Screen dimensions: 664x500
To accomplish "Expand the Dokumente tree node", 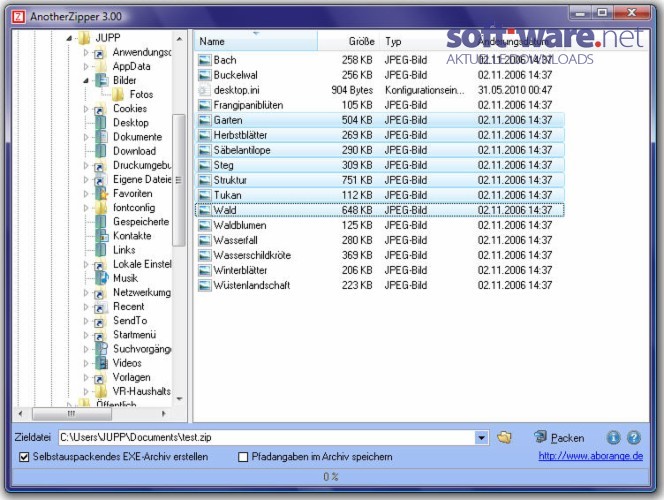I will pyautogui.click(x=86, y=137).
